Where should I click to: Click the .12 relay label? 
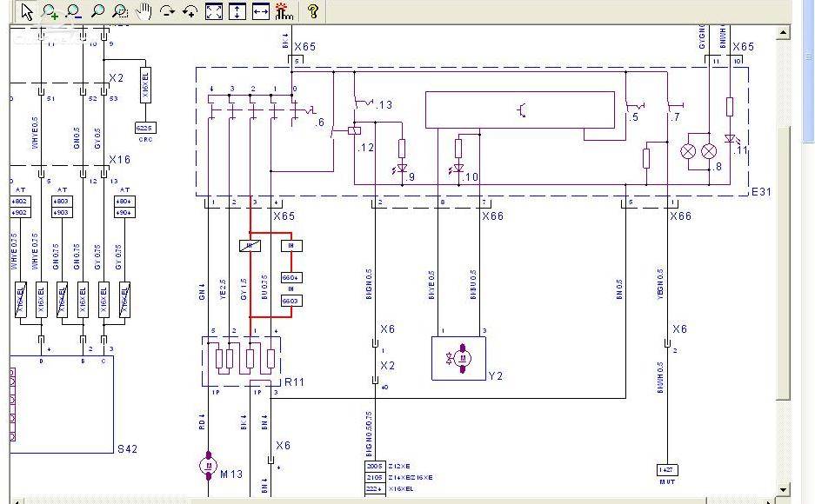[365, 148]
